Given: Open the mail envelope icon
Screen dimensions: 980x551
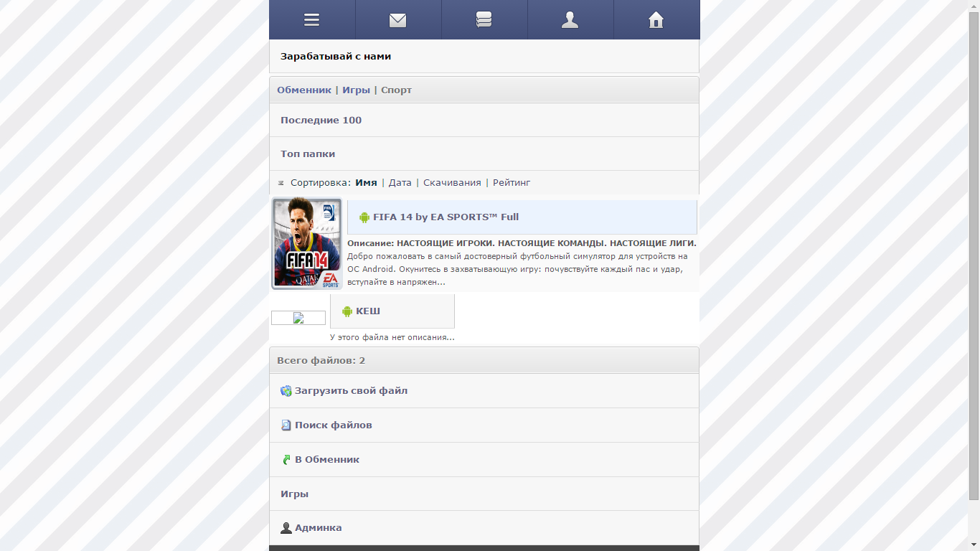Looking at the screenshot, I should pyautogui.click(x=397, y=20).
